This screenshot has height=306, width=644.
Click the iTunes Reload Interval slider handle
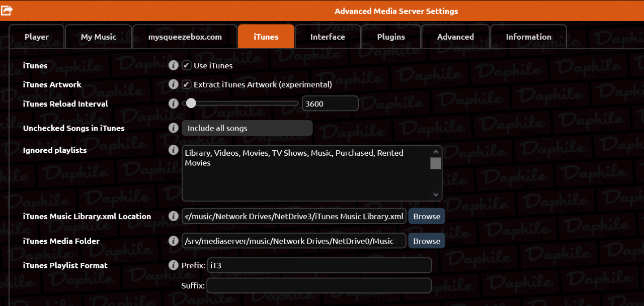[191, 104]
